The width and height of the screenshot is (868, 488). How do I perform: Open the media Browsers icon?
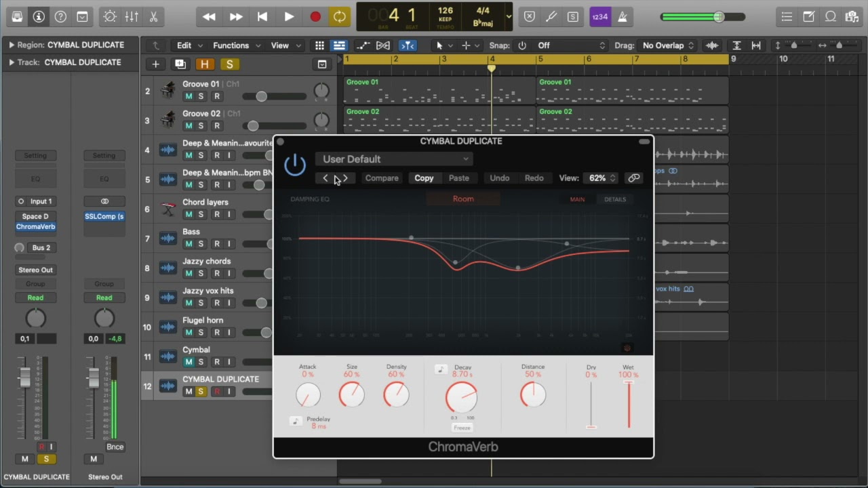[x=852, y=17]
